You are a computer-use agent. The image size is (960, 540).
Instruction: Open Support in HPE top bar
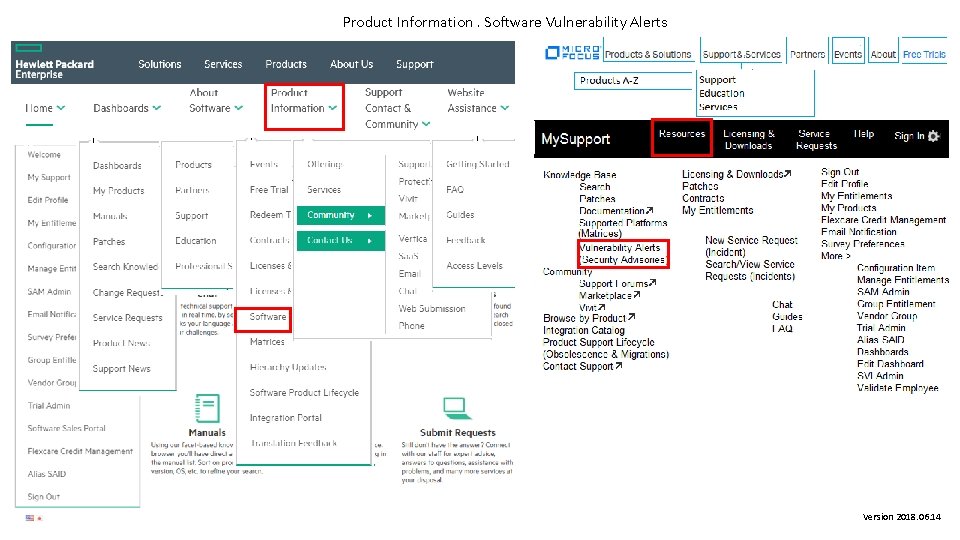[414, 64]
